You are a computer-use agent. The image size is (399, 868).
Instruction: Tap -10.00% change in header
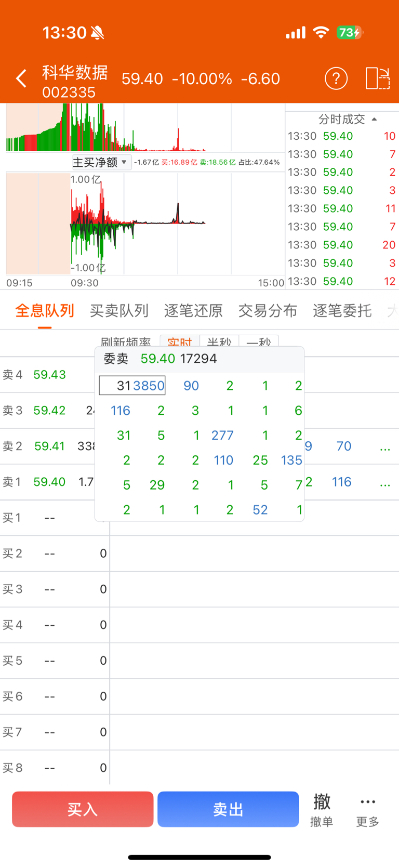pos(202,78)
